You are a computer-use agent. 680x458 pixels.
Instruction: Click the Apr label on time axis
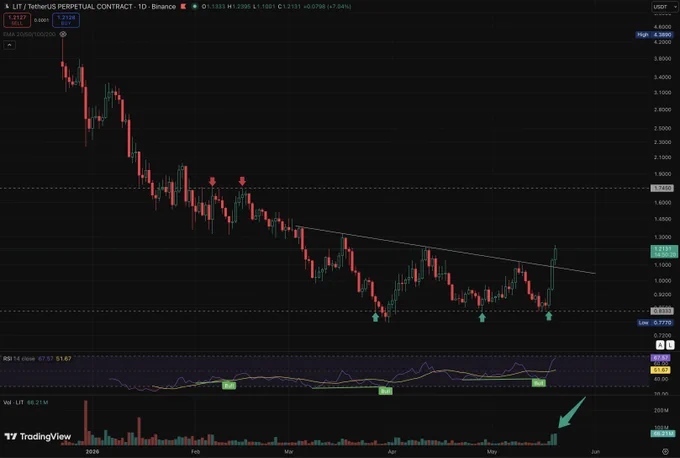tap(392, 451)
